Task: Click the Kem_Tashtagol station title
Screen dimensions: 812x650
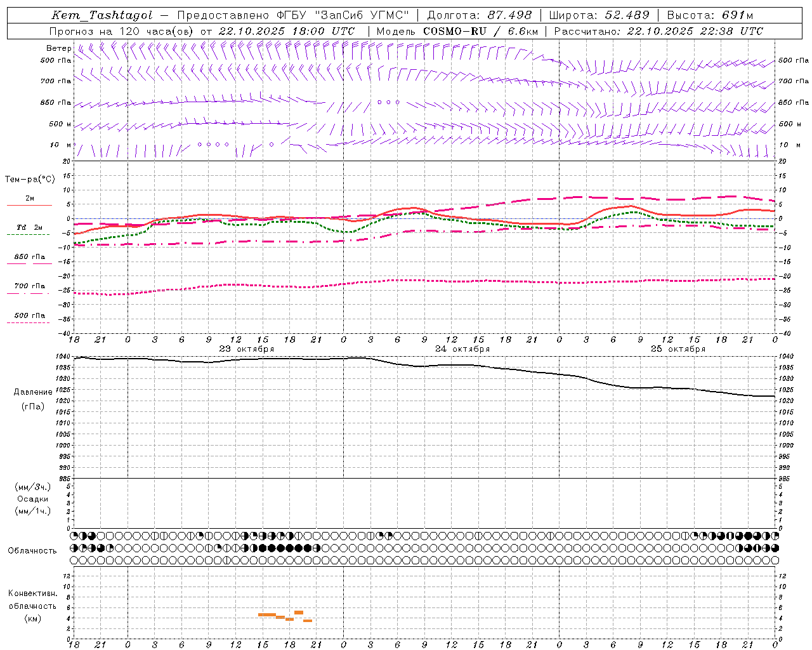Action: click(102, 15)
